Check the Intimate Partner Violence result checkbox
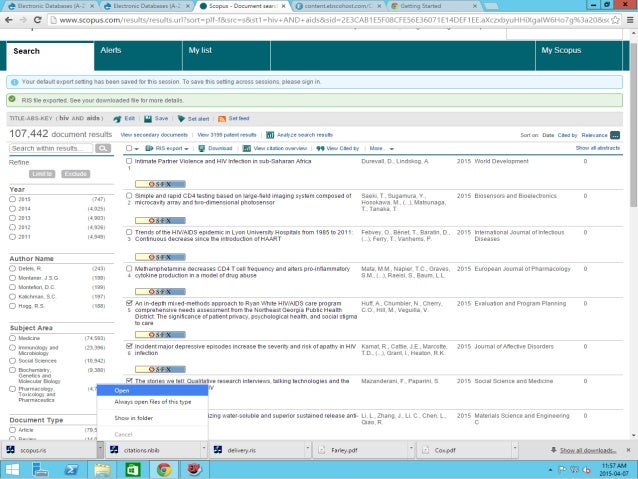The height and width of the screenshot is (479, 638). [129, 161]
